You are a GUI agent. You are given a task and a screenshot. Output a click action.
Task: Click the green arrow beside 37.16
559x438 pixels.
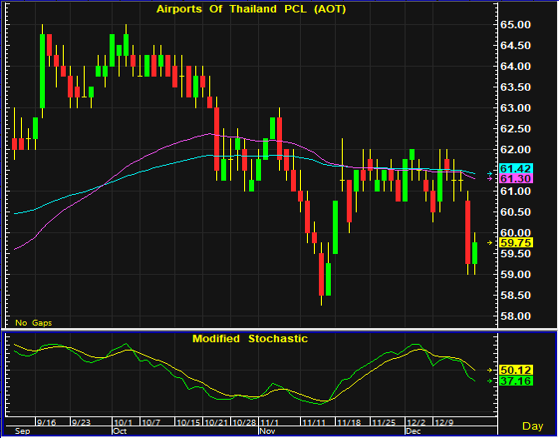click(x=490, y=381)
